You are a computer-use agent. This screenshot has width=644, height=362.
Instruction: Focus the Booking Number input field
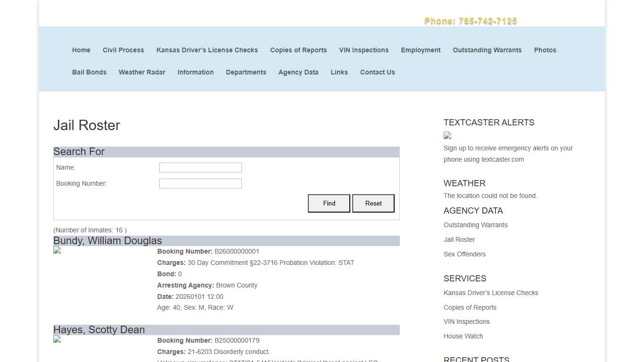point(200,184)
